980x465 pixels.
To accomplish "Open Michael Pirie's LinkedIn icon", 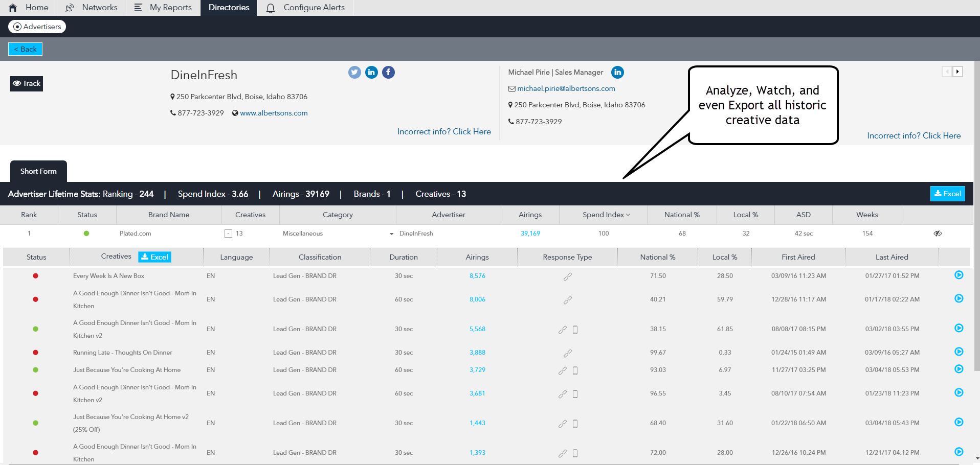I will pos(617,73).
